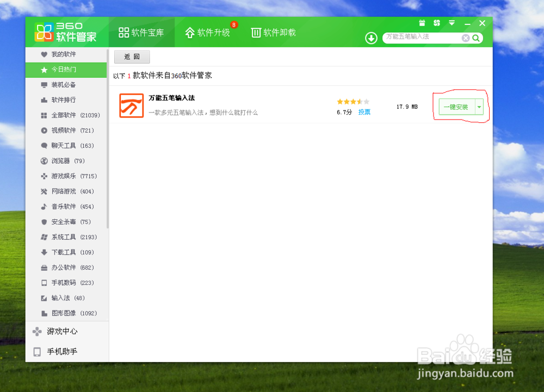Click the 投票 link
This screenshot has width=544, height=392.
tap(364, 112)
